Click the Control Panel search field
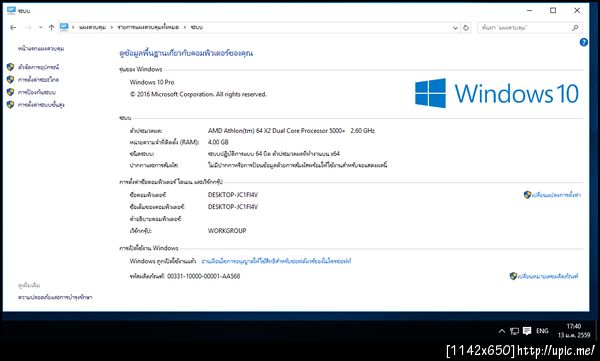This screenshot has height=361, width=600. [530, 28]
